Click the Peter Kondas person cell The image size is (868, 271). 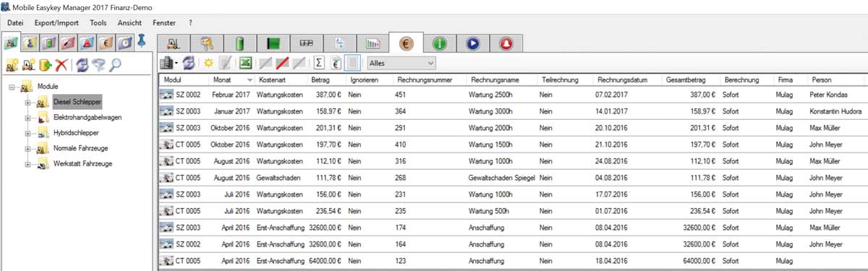pos(828,95)
